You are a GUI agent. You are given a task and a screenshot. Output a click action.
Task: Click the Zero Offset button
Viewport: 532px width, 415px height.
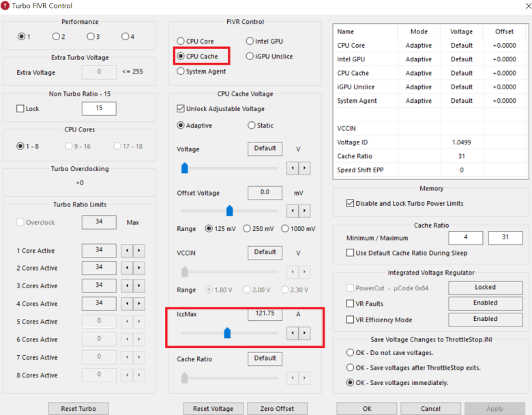pos(277,408)
